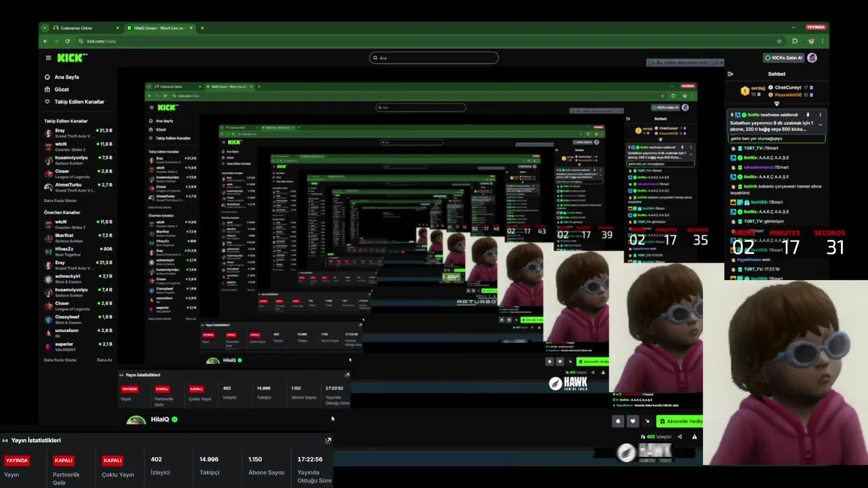Click HypeRisoon name on evet message
The image size is (868, 488).
(749, 259)
